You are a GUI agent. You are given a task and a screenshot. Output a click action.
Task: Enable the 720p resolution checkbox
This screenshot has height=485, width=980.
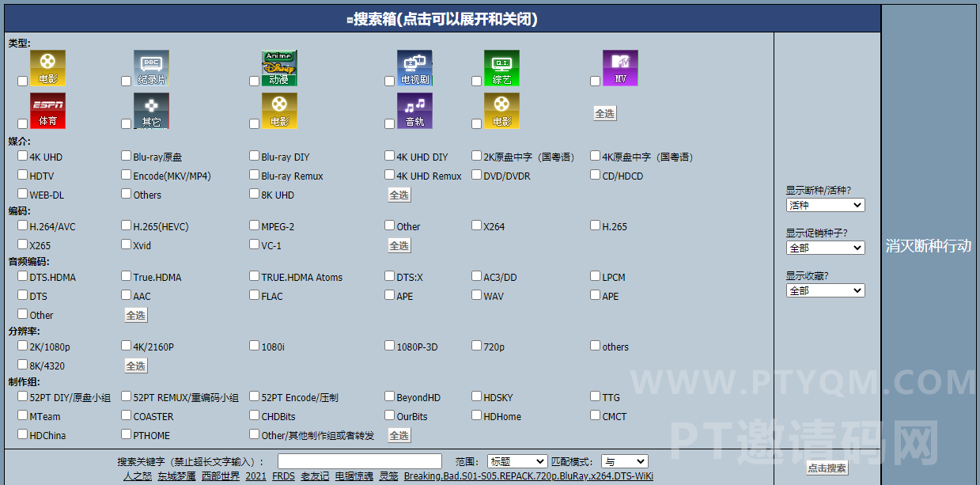(476, 346)
